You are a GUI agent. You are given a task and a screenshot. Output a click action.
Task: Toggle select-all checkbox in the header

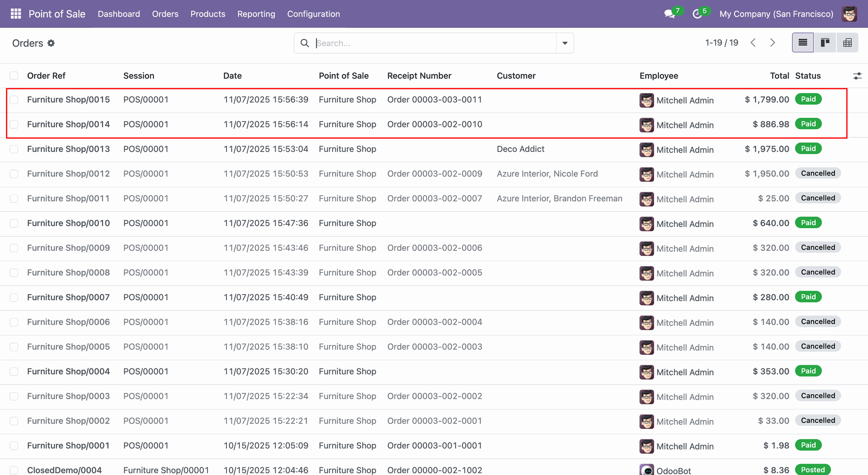(x=14, y=76)
